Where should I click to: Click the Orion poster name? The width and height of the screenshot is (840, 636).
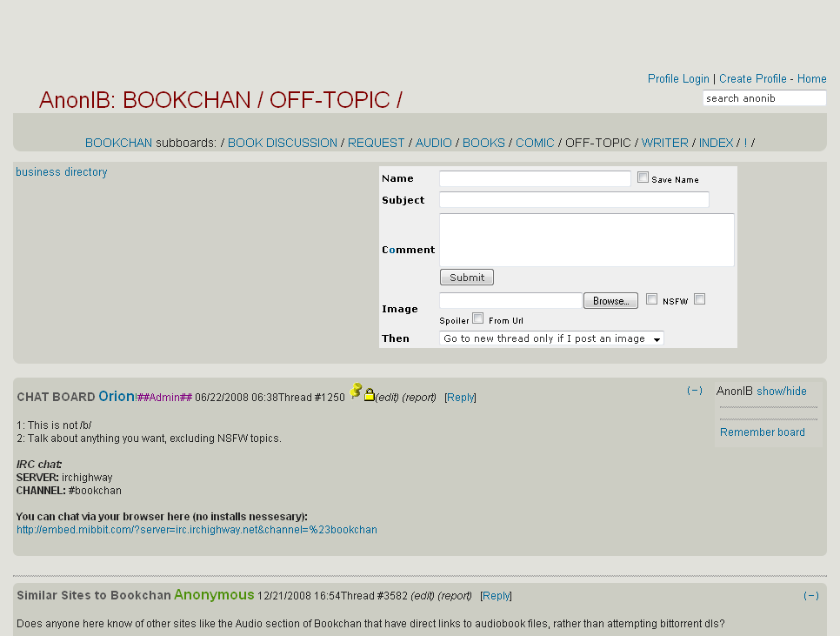[x=117, y=397]
